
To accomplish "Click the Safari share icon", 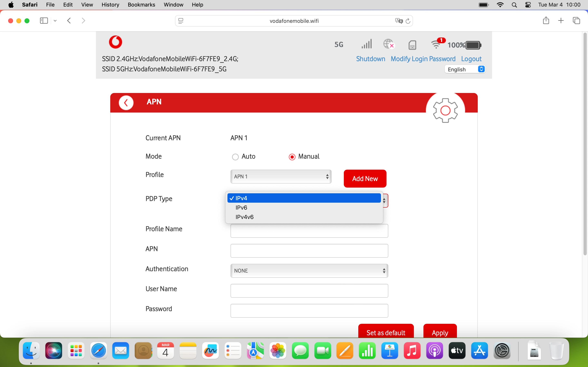I will click(546, 21).
